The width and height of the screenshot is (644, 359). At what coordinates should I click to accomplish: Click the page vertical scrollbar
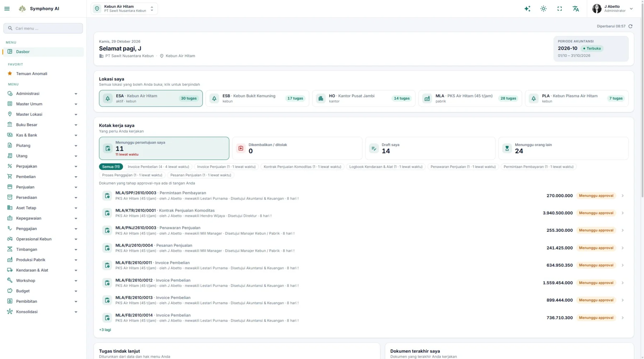click(x=642, y=100)
